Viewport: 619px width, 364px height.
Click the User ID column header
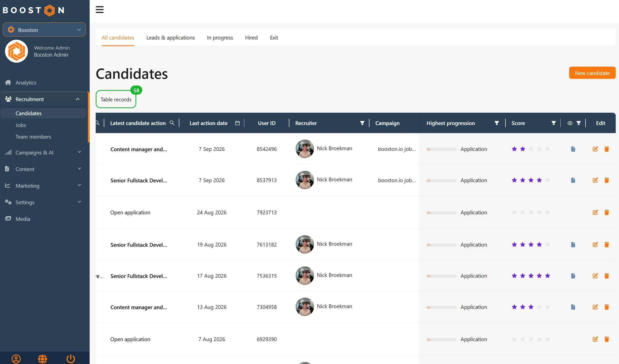(266, 123)
